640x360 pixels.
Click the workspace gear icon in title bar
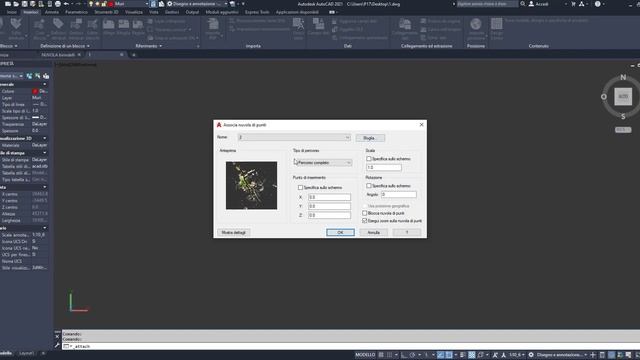click(x=170, y=4)
